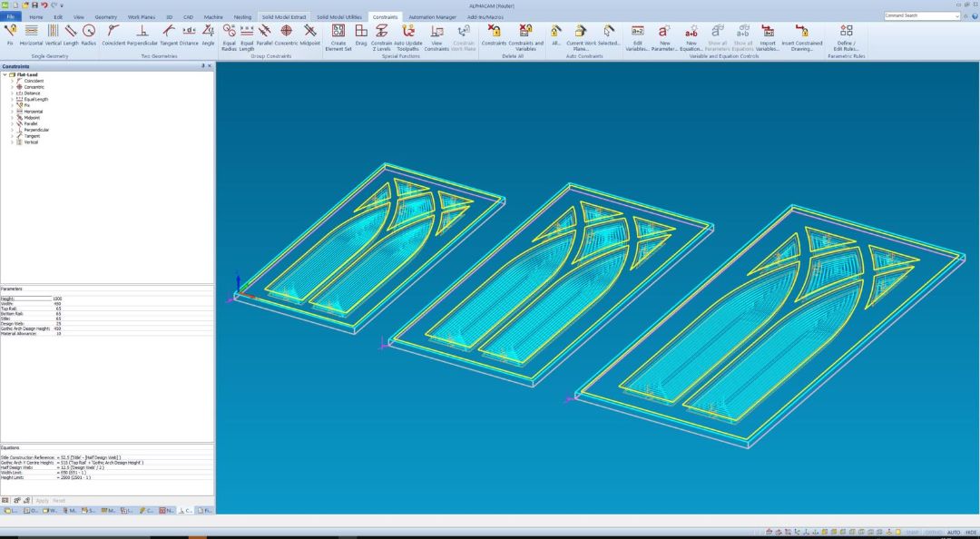Open the Automation Manager tab
This screenshot has height=539, width=980.
[x=432, y=17]
